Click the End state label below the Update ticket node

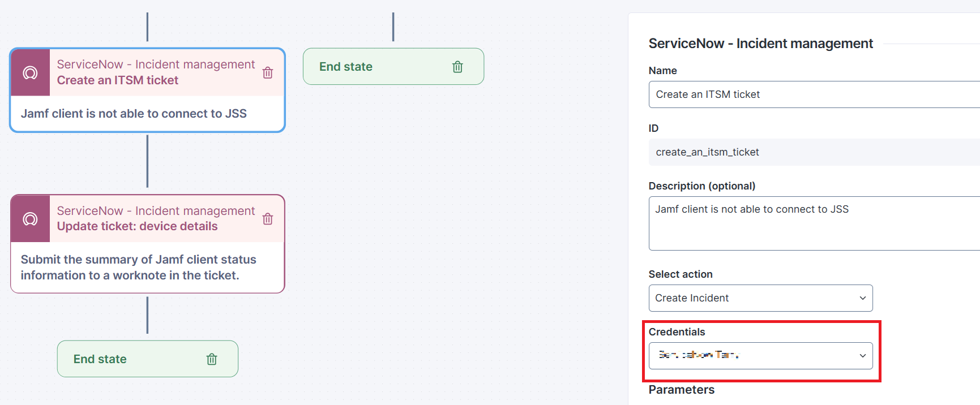click(x=100, y=359)
